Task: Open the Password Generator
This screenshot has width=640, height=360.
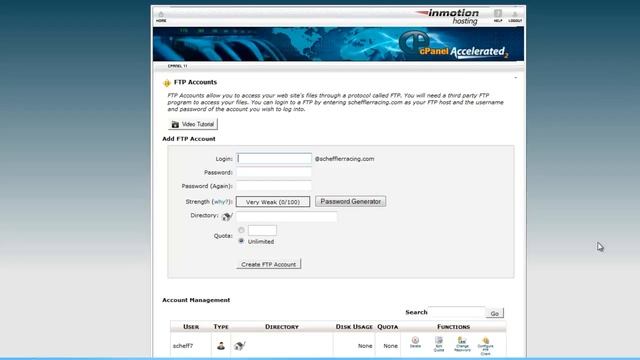Action: [x=350, y=201]
